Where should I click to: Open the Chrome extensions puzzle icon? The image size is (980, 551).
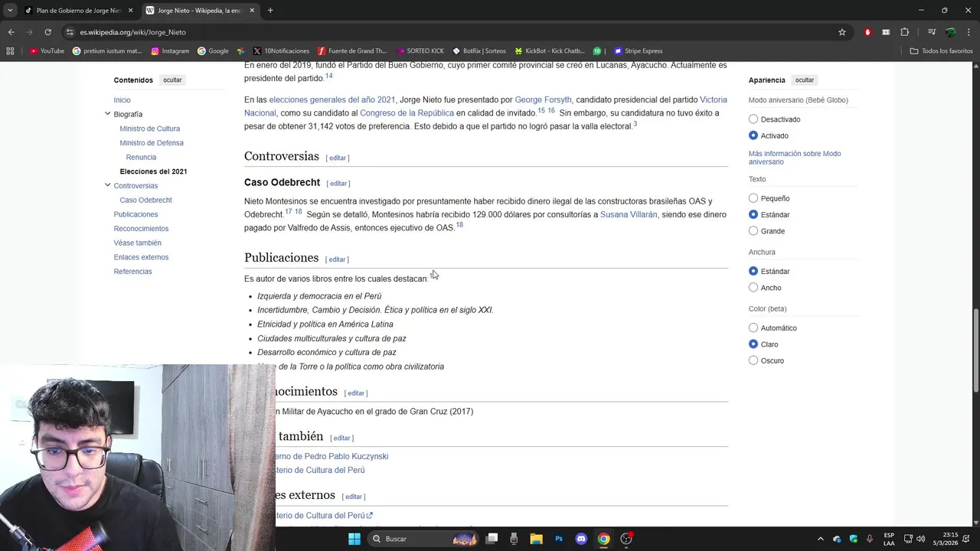905,32
